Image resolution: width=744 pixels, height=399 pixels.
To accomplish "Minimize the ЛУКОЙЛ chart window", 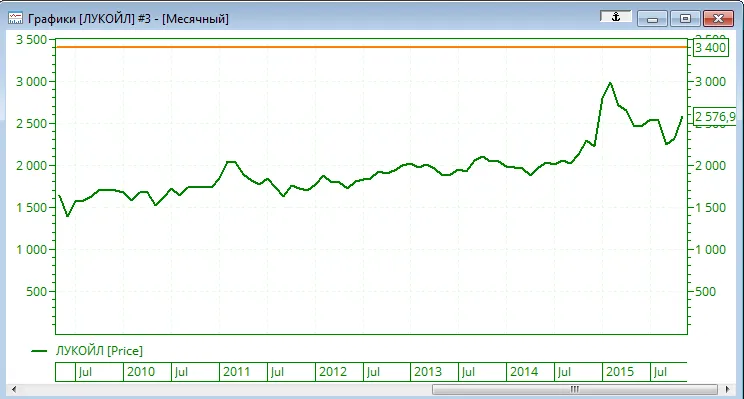I will point(652,19).
